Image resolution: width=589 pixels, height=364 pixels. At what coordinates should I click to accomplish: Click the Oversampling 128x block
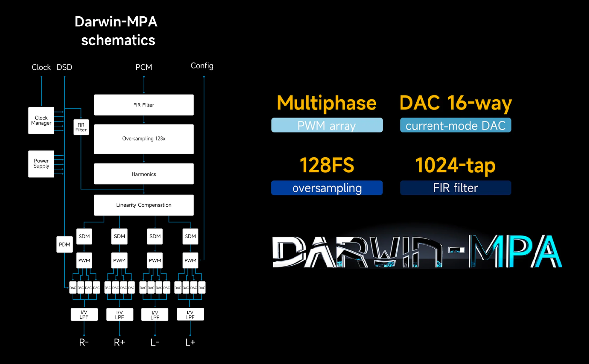pyautogui.click(x=144, y=139)
